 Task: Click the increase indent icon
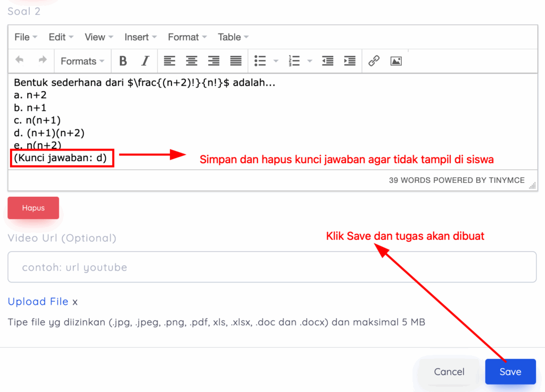pos(350,61)
